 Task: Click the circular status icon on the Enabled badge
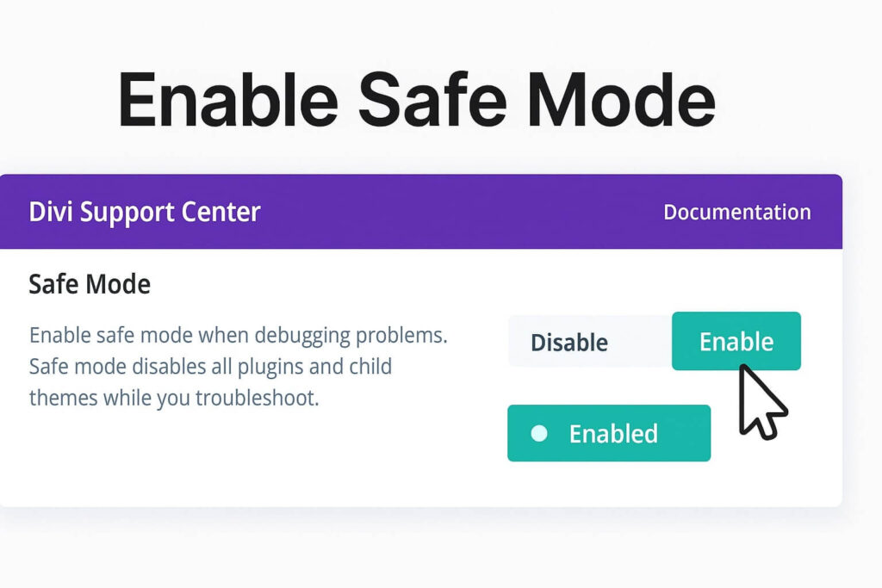coord(541,433)
